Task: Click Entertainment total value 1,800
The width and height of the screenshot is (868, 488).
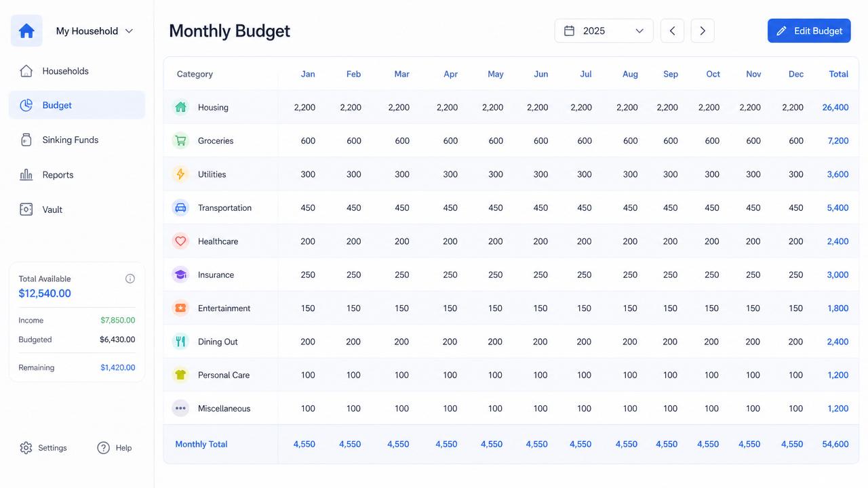Action: pos(838,308)
